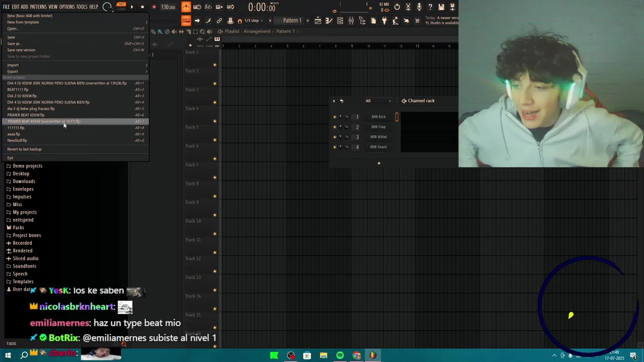Image resolution: width=644 pixels, height=362 pixels.
Task: Expand the Packs browser folder
Action: (x=18, y=228)
